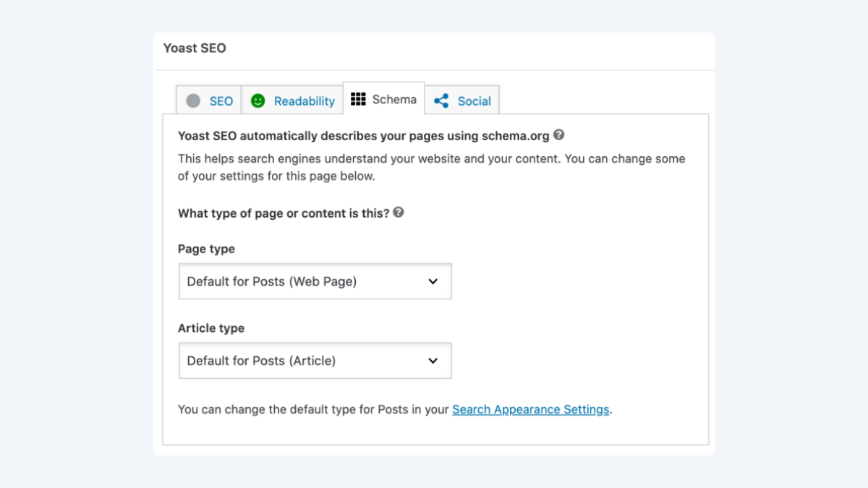
Task: Go to the Social tab label
Action: click(x=474, y=101)
